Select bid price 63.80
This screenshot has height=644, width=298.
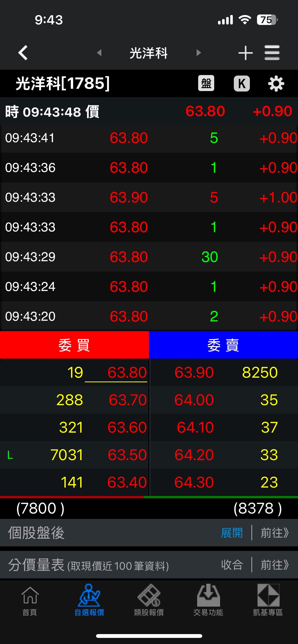tap(127, 373)
